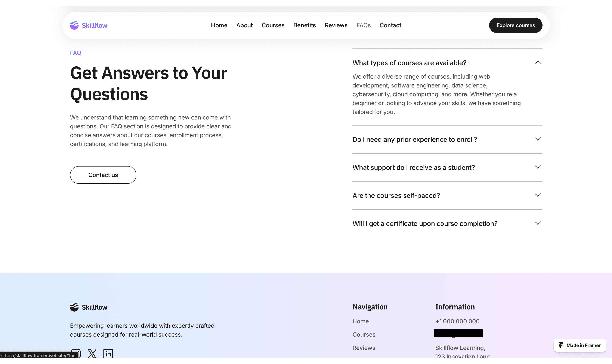The image size is (612, 364).
Task: Click the phone number in Information
Action: (x=457, y=321)
